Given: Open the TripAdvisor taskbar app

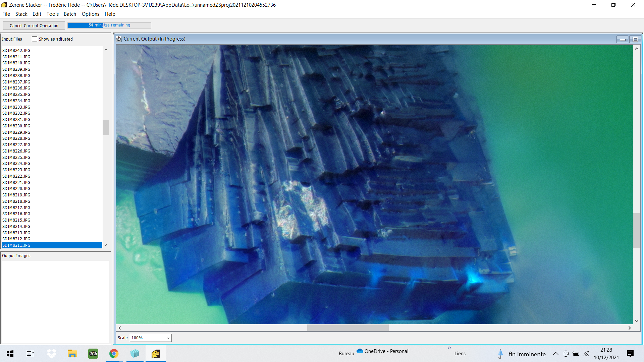Looking at the screenshot, I should point(93,354).
